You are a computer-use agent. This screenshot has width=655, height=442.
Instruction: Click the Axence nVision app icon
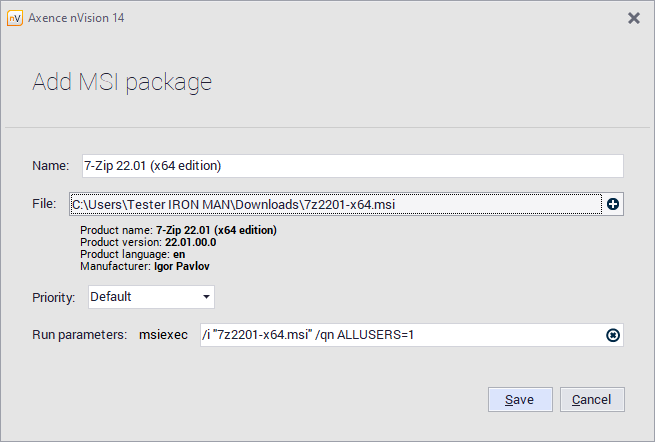tap(15, 18)
